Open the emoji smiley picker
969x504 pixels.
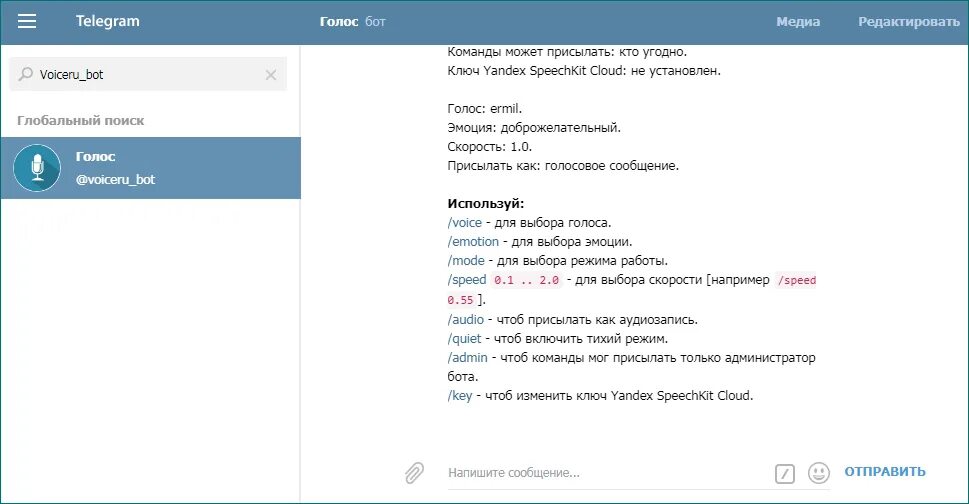coord(819,473)
